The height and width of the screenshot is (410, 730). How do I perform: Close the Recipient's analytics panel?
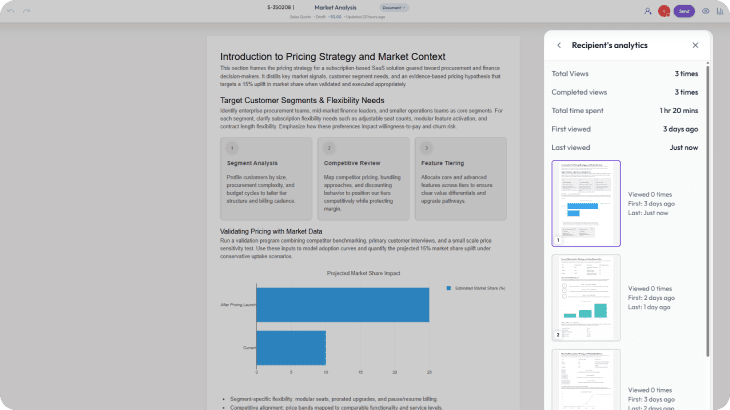(x=696, y=45)
